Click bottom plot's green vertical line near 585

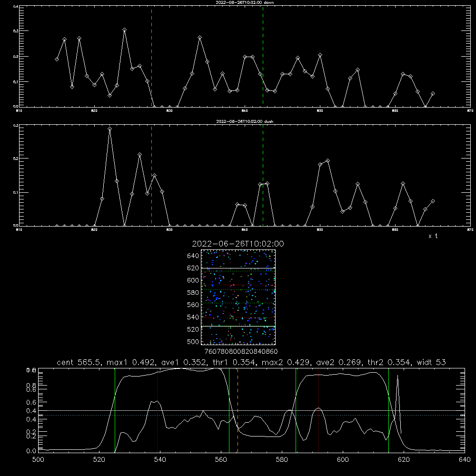coord(296,410)
